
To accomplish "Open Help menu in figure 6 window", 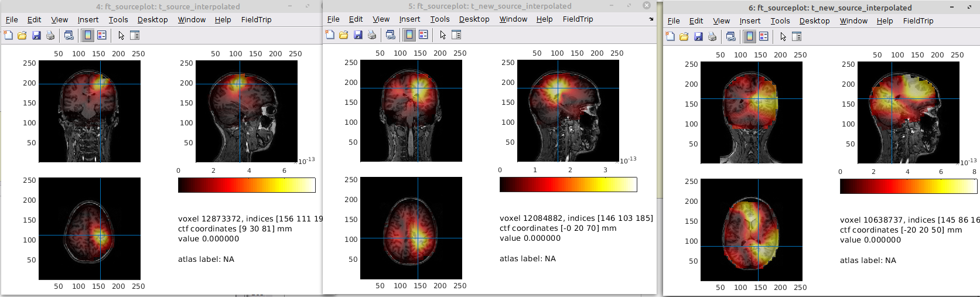I will (885, 21).
